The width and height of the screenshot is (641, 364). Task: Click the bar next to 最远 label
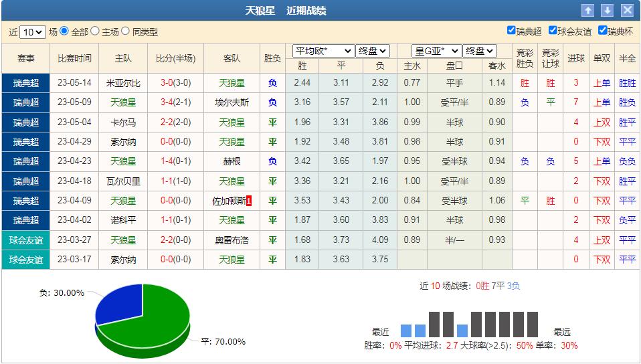[532, 325]
